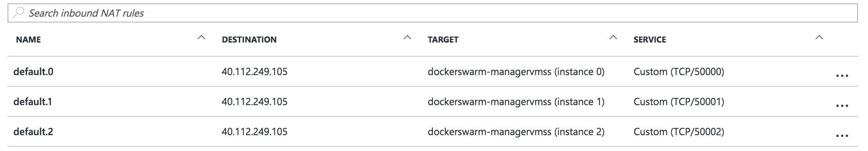Open the ellipsis menu for default.1
The height and width of the screenshot is (151, 868).
842,106
